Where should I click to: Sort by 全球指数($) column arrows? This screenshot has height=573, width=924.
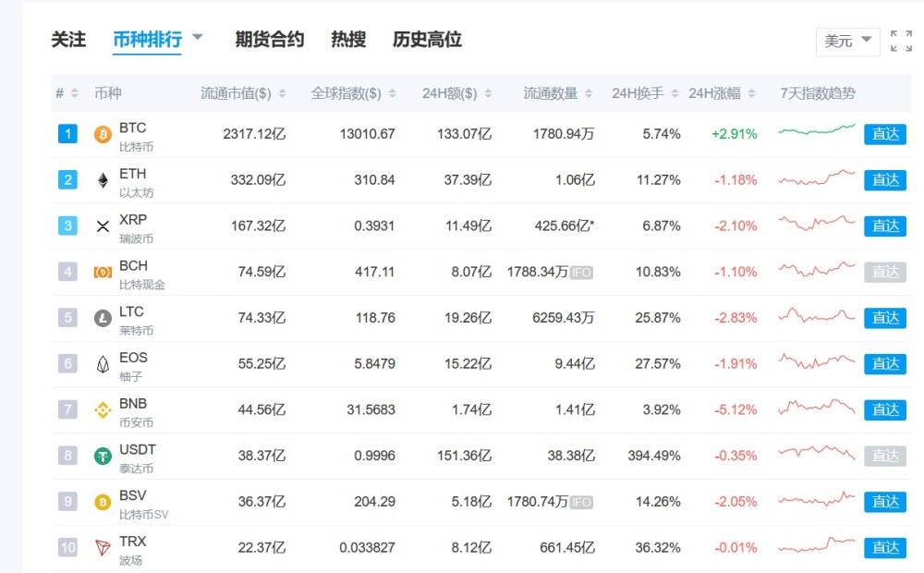pyautogui.click(x=393, y=93)
